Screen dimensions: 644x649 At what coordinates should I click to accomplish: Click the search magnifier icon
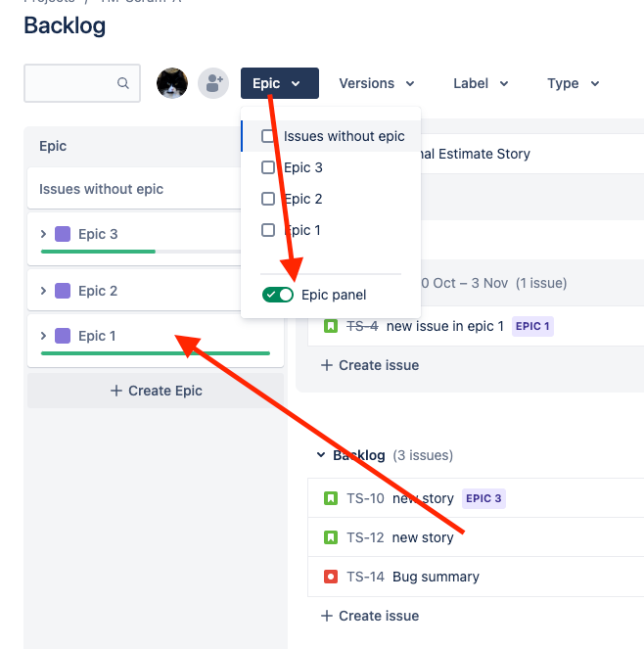[123, 83]
